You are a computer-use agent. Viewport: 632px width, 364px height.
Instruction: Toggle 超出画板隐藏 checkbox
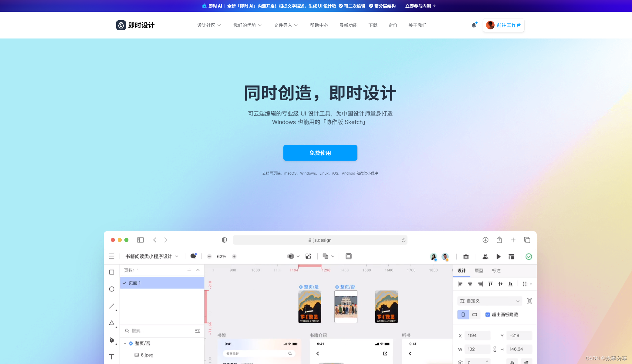click(x=488, y=315)
